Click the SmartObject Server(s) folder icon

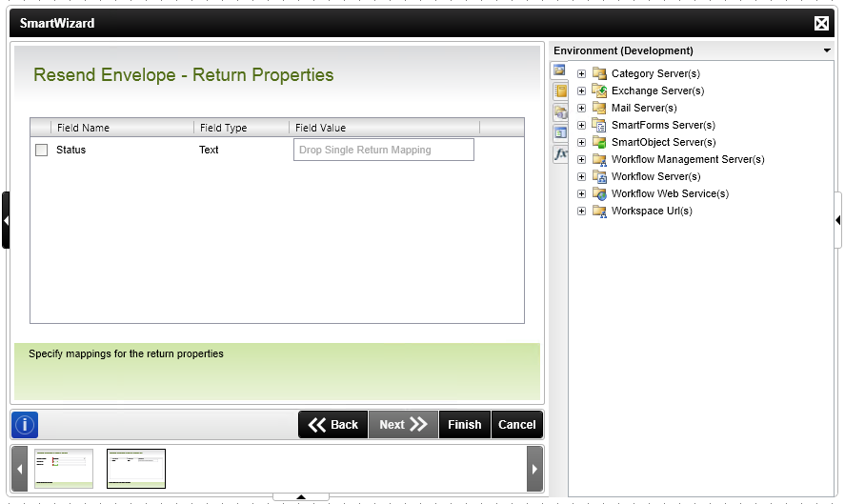[x=599, y=142]
